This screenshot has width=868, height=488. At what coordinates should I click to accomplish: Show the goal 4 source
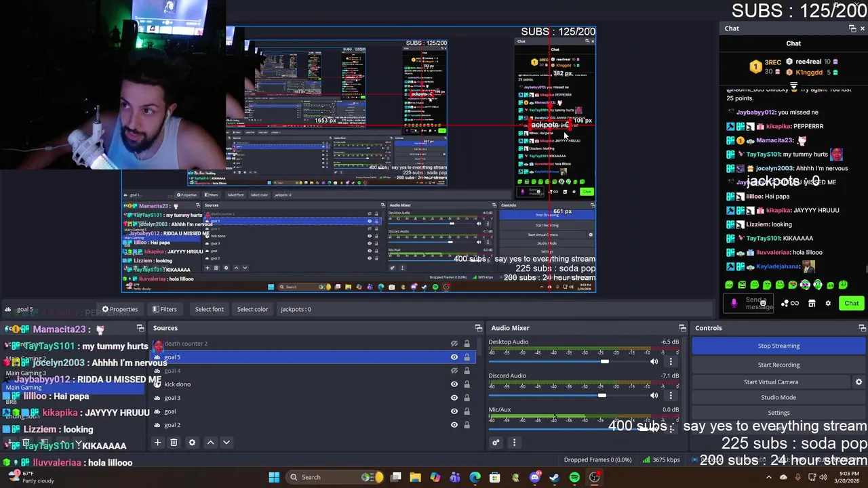click(x=454, y=371)
